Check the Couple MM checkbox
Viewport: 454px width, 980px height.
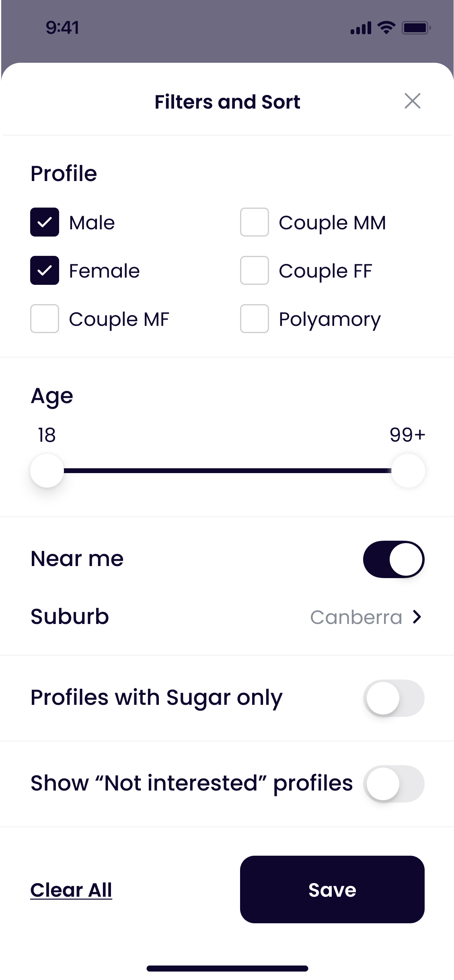(254, 222)
